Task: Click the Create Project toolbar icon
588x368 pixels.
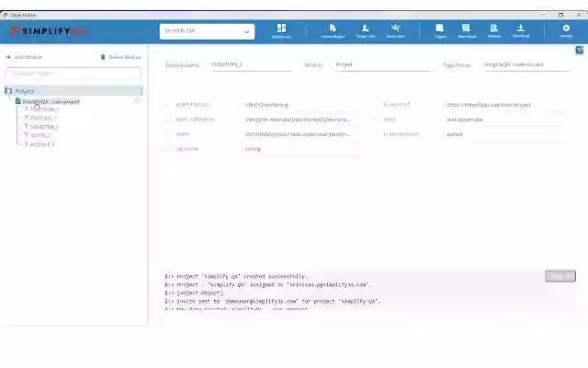Action: [333, 30]
